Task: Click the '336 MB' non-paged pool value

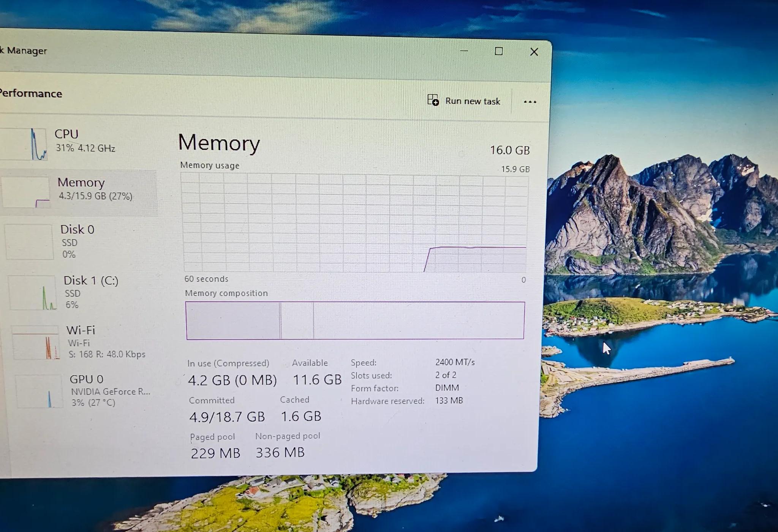Action: click(x=280, y=453)
